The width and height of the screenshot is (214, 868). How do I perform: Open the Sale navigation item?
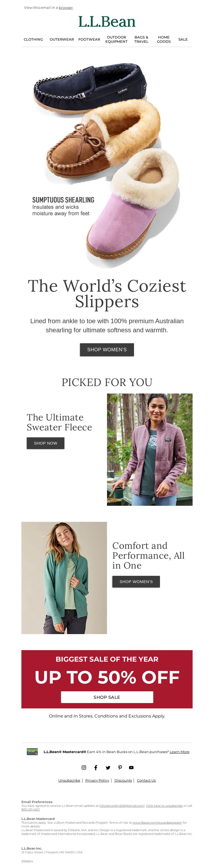click(x=183, y=39)
